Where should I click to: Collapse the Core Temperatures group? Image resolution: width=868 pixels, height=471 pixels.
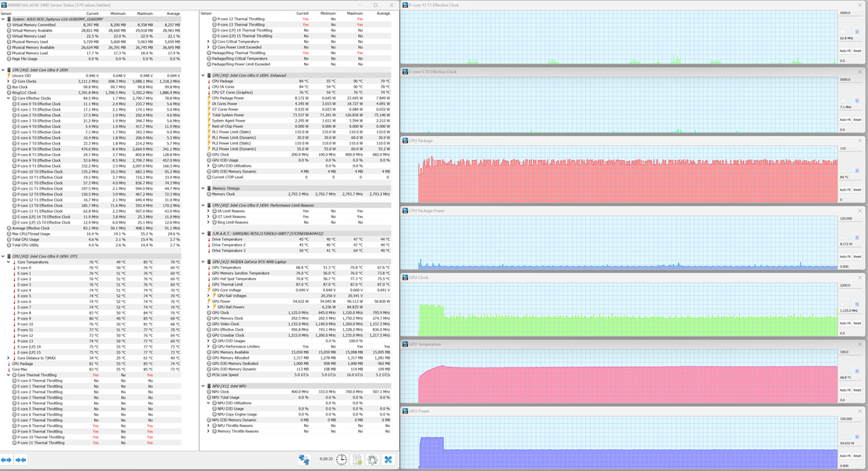point(9,262)
